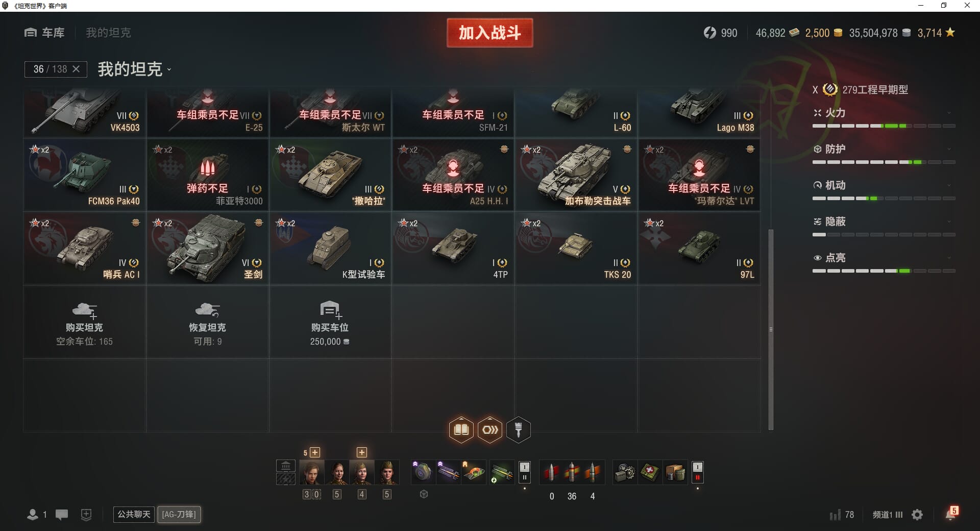Switch to the 公共聊天 chat tab

[x=134, y=514]
